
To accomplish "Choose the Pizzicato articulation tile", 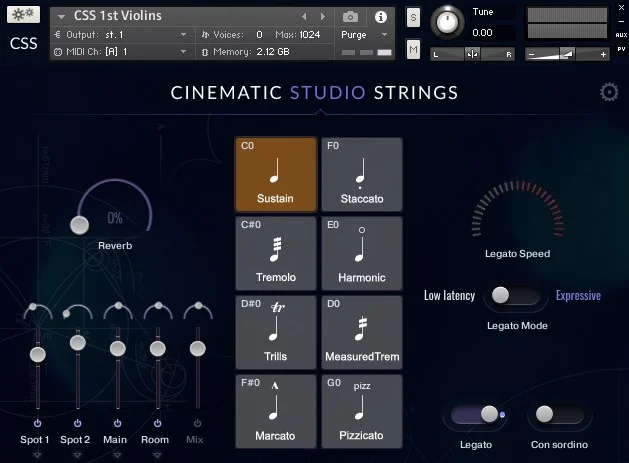I will tap(362, 412).
